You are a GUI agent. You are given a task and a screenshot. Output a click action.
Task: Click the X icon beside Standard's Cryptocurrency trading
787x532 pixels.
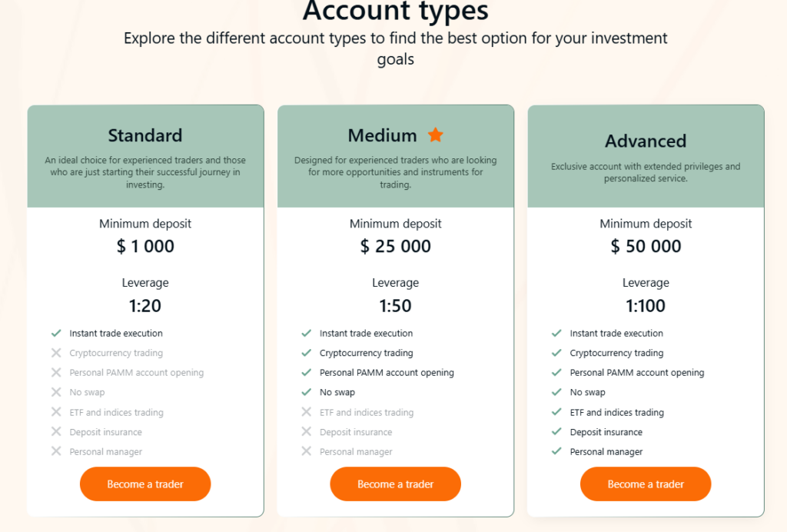click(x=56, y=353)
